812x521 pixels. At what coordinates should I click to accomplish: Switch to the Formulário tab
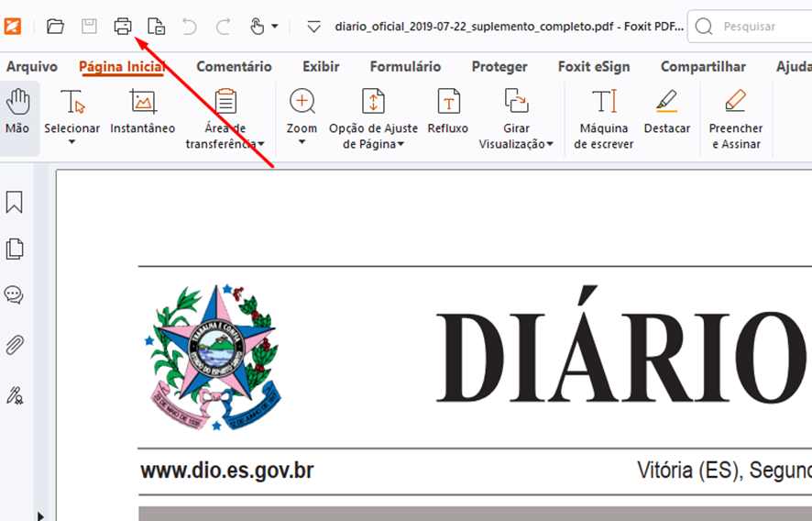pyautogui.click(x=405, y=67)
